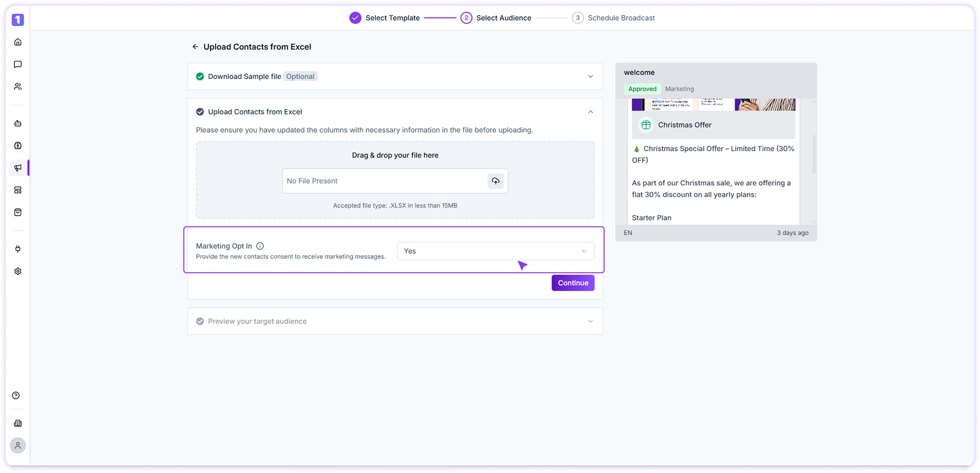Click 'Accepted file type: .XLSX' note
The width and height of the screenshot is (980, 473).
coord(395,205)
